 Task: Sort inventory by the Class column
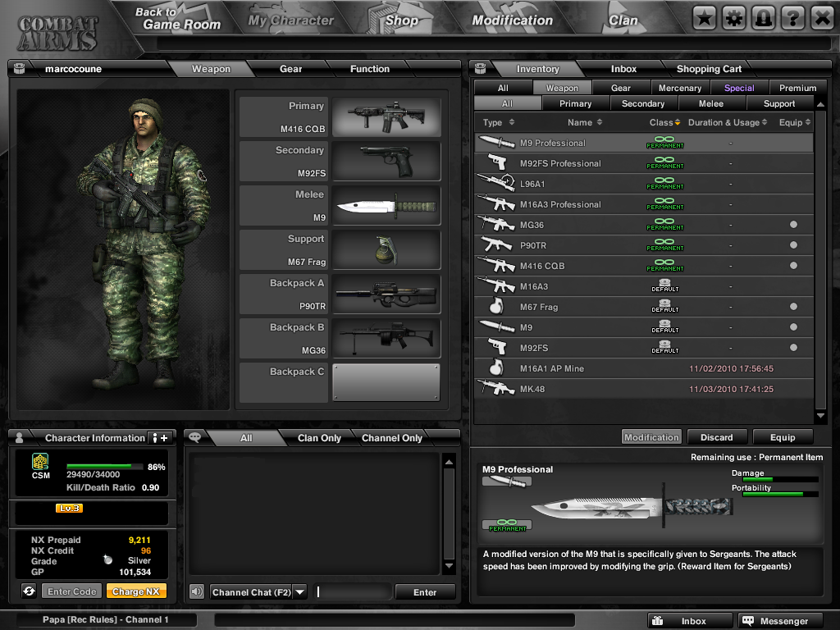point(664,122)
